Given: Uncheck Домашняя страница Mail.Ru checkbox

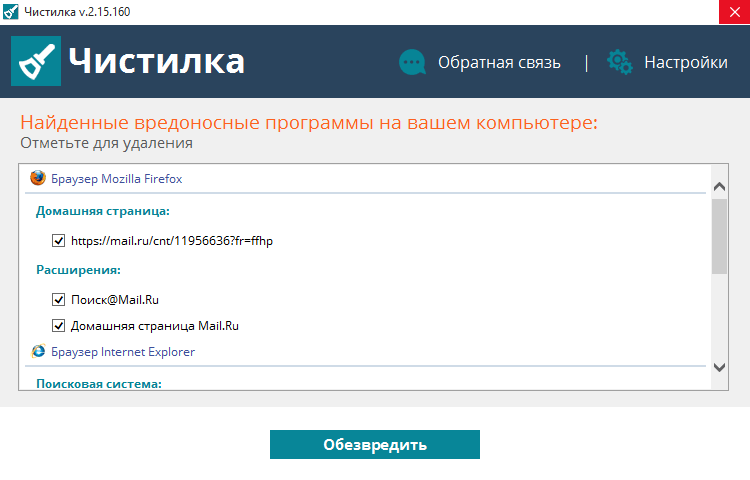Looking at the screenshot, I should (x=58, y=326).
